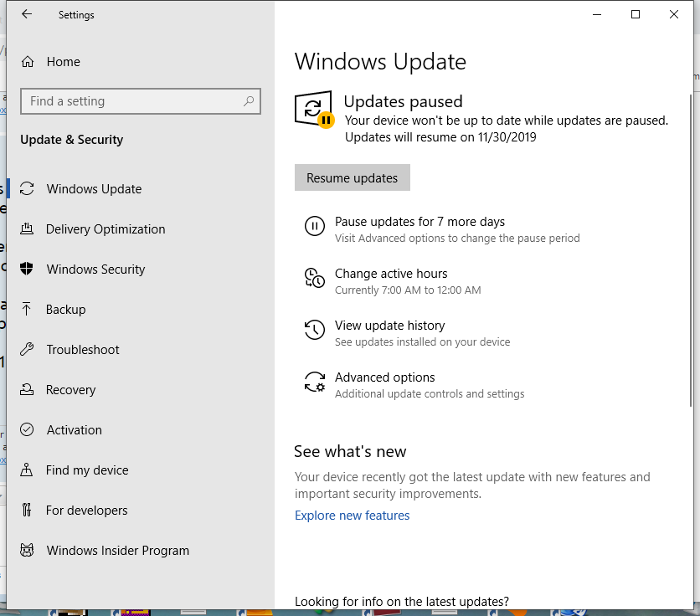700x616 pixels.
Task: Click the Explore new features link
Action: click(352, 515)
